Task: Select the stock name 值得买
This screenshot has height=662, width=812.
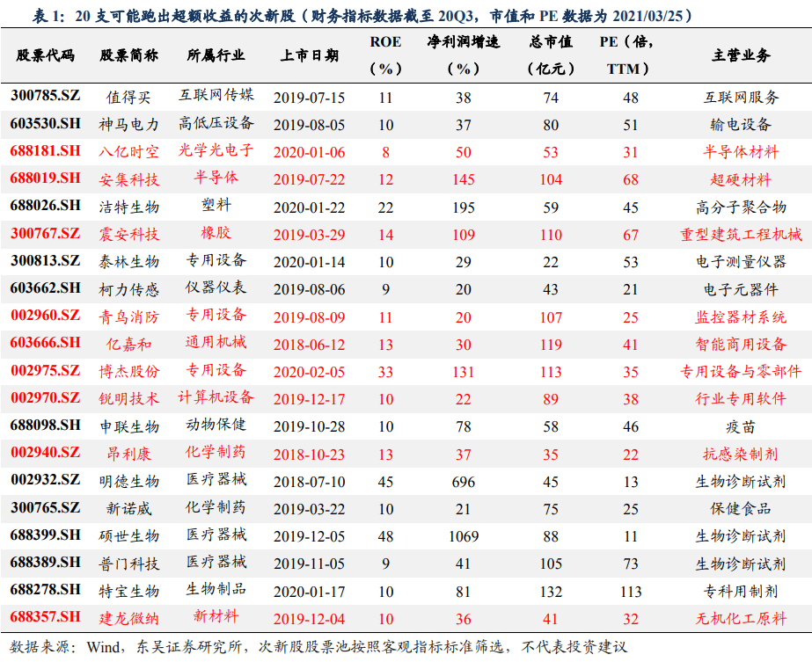Action: coord(129,97)
